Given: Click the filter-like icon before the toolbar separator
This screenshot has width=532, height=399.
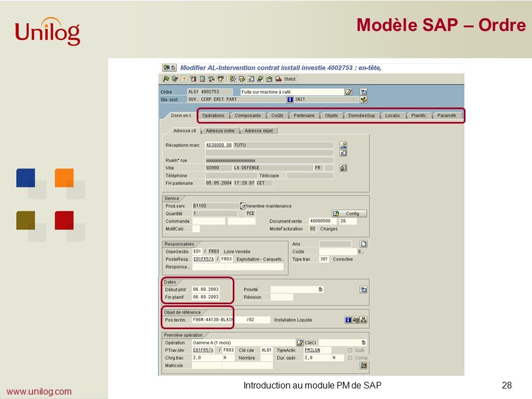Looking at the screenshot, I should click(221, 79).
